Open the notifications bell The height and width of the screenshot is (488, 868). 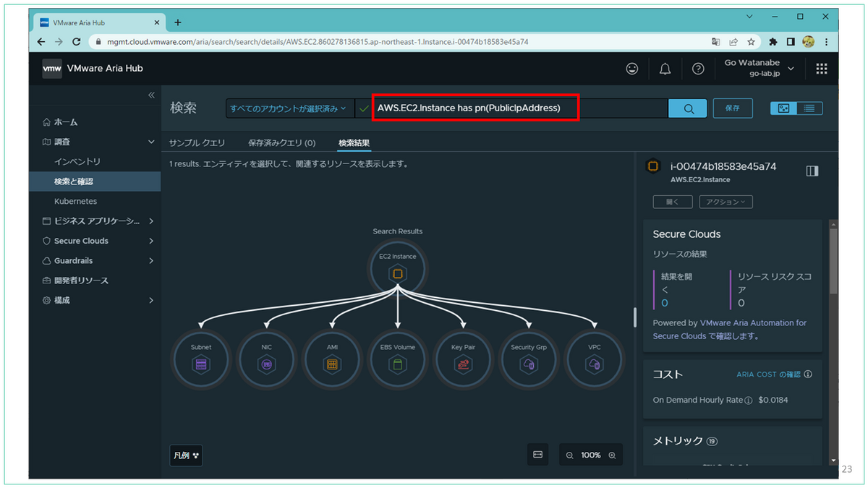pyautogui.click(x=665, y=69)
